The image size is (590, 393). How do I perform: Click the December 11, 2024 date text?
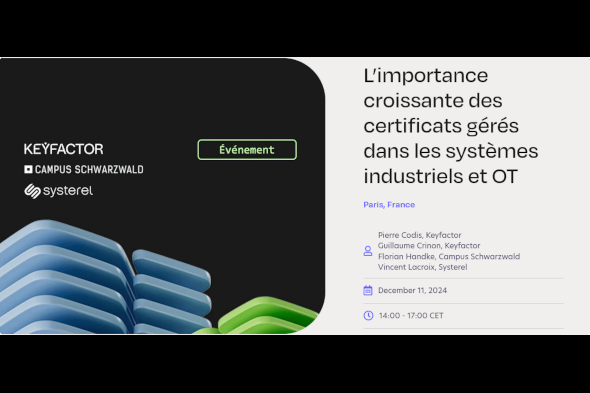pos(412,290)
